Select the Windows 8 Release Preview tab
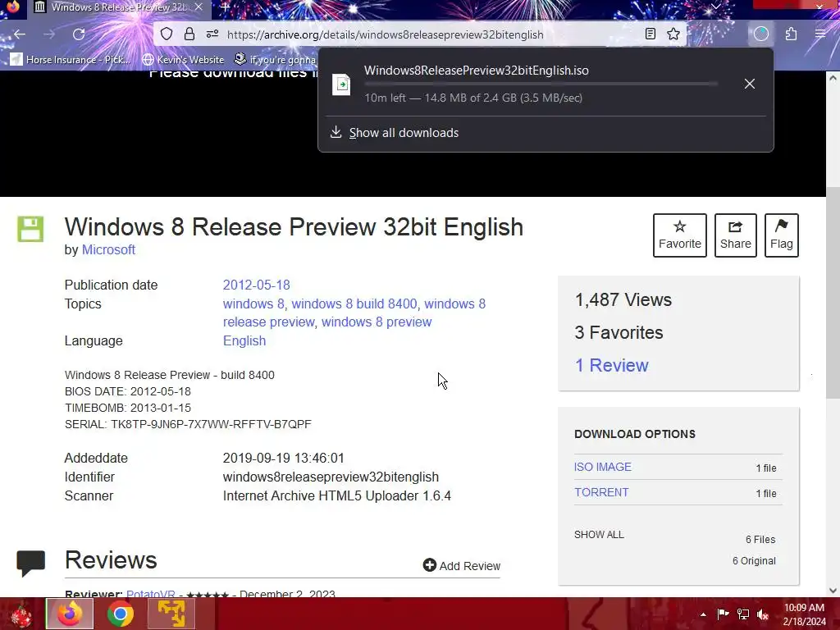The height and width of the screenshot is (630, 840). [x=119, y=7]
